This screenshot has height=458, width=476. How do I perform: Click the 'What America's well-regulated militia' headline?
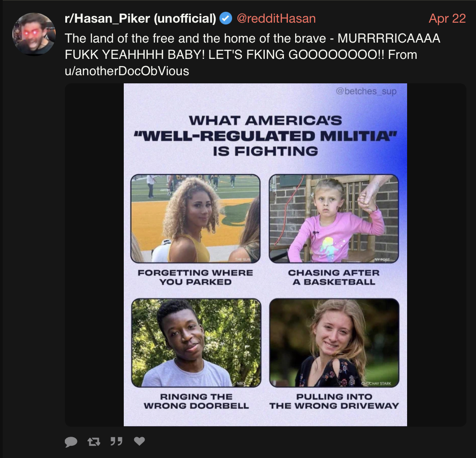coord(265,135)
